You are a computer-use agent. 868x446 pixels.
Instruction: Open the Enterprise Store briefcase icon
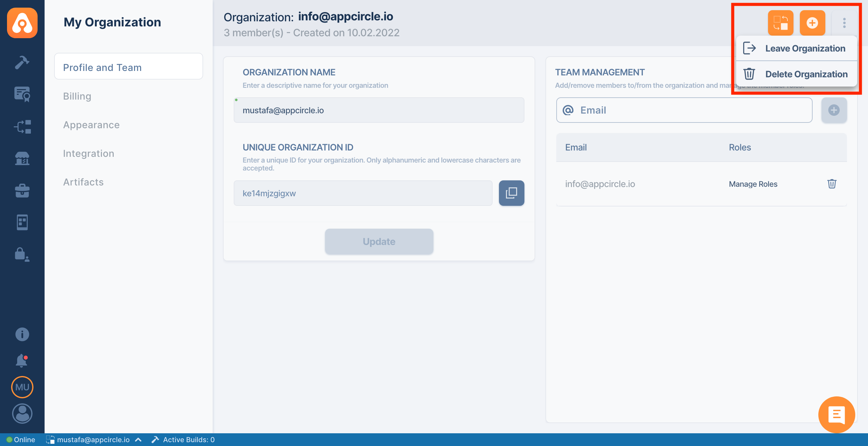[22, 191]
